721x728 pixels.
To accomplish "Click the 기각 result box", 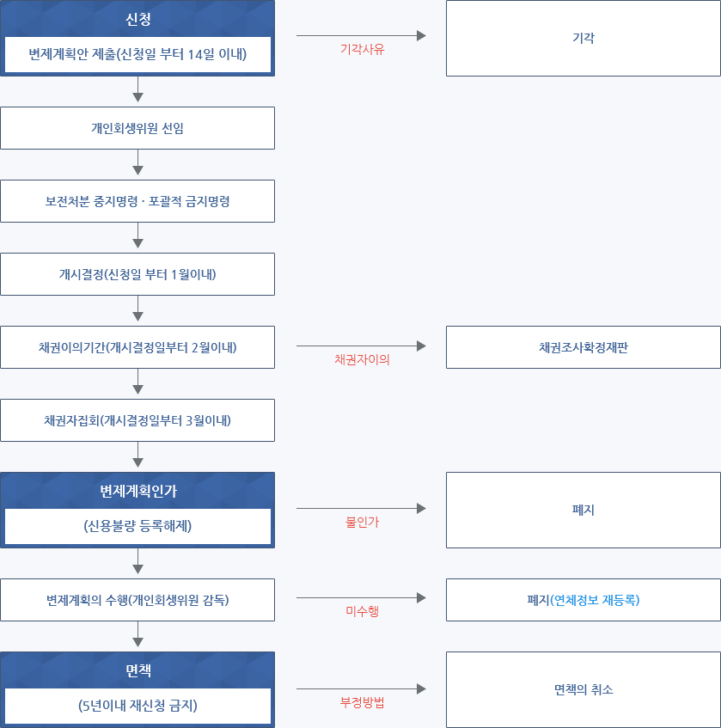I will (x=584, y=38).
